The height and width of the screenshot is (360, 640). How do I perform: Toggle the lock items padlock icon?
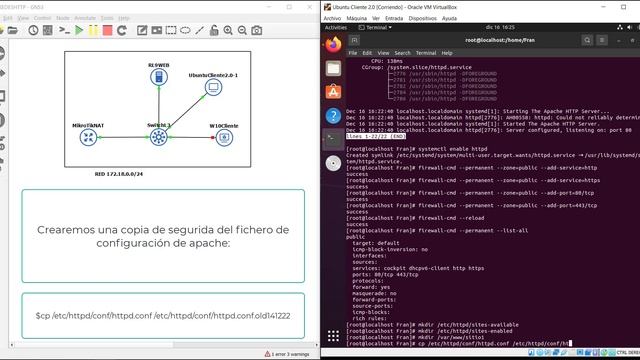click(214, 30)
